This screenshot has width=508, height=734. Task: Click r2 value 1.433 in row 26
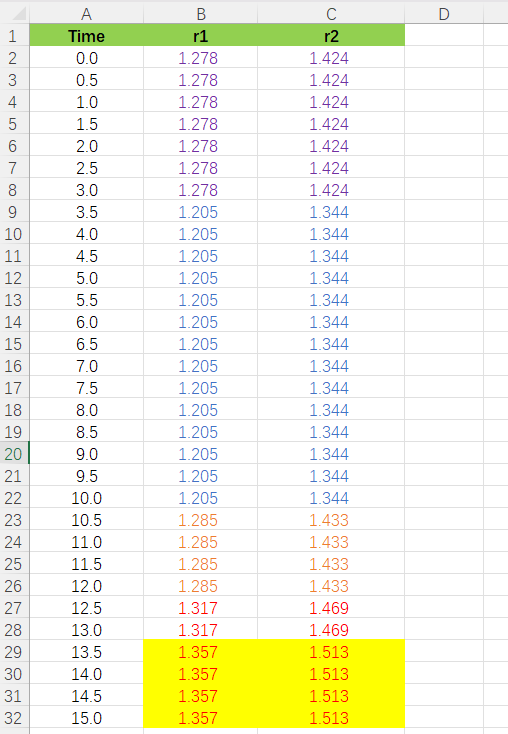click(331, 586)
